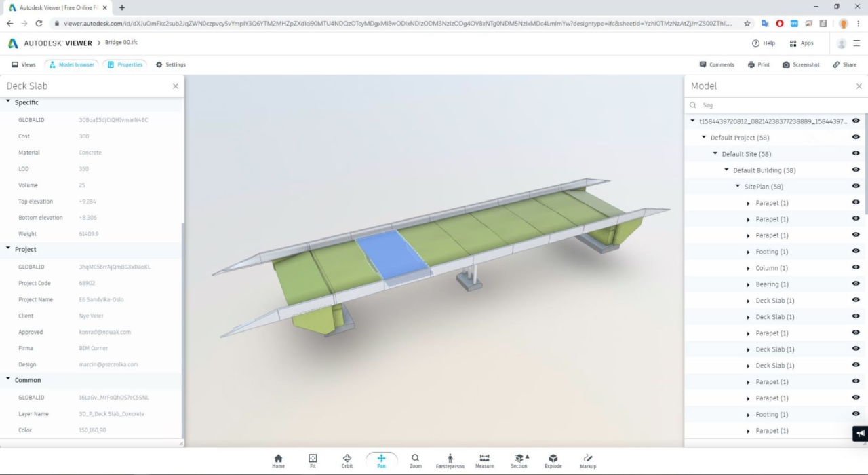Collapse the Specific properties section
Viewport: 868px width, 475px height.
pyautogui.click(x=8, y=102)
